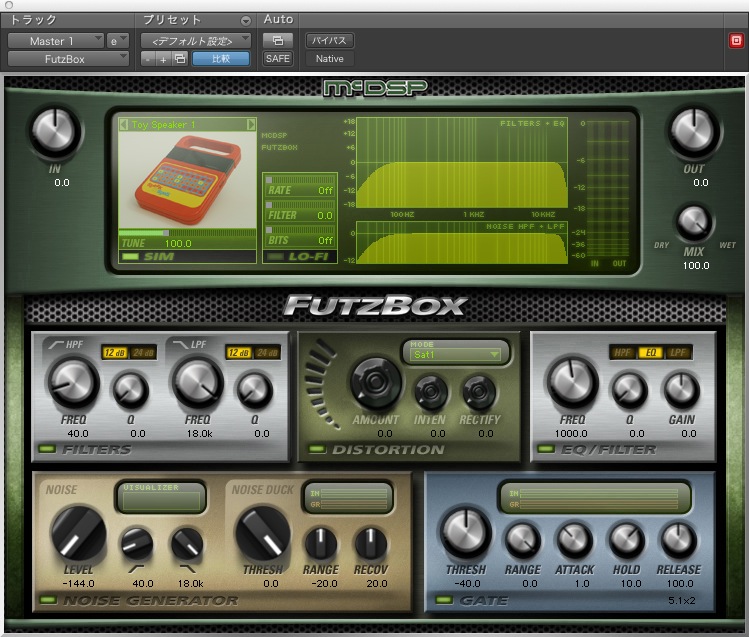This screenshot has width=749, height=637.
Task: Click the Noise low-pass knob valued 18.0k
Action: point(187,544)
